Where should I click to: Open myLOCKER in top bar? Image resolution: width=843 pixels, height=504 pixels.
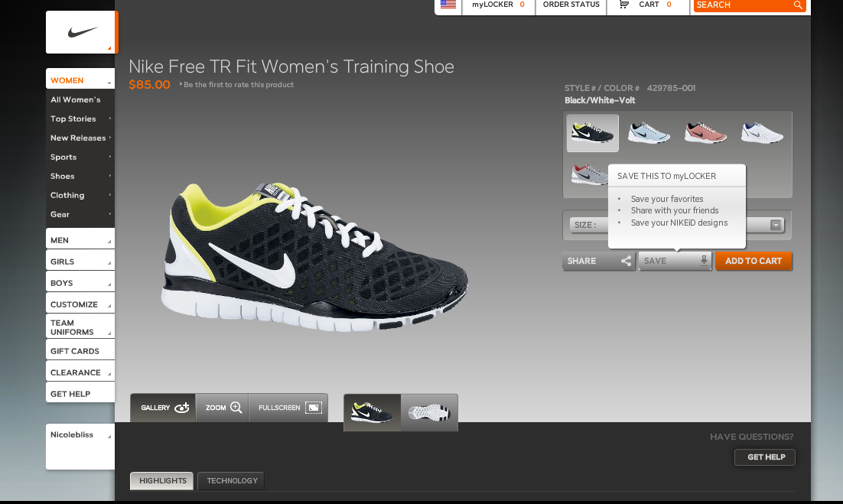click(x=499, y=5)
